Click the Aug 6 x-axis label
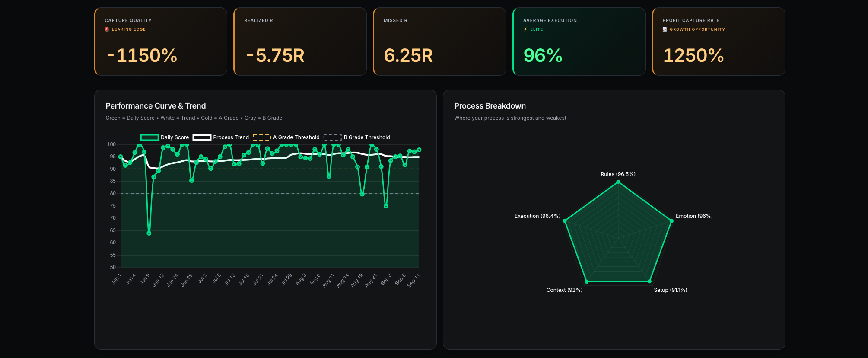 (x=315, y=279)
